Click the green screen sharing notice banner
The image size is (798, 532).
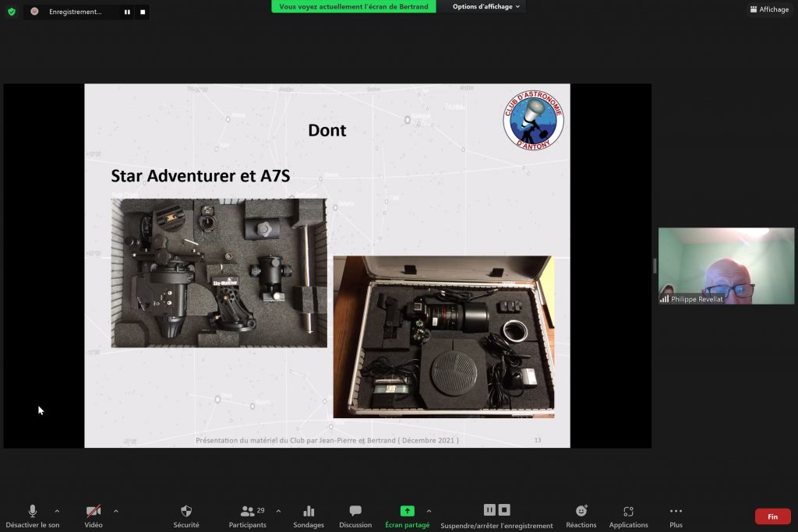click(x=354, y=6)
